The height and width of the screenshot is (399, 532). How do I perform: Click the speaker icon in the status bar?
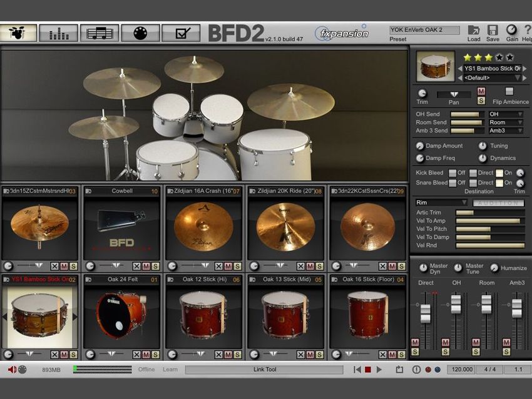pos(12,370)
